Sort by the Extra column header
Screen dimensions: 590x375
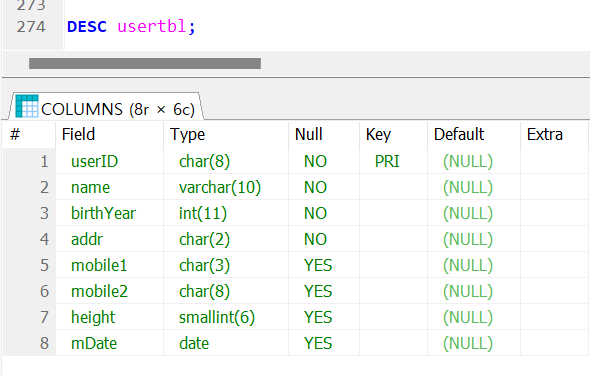point(555,134)
